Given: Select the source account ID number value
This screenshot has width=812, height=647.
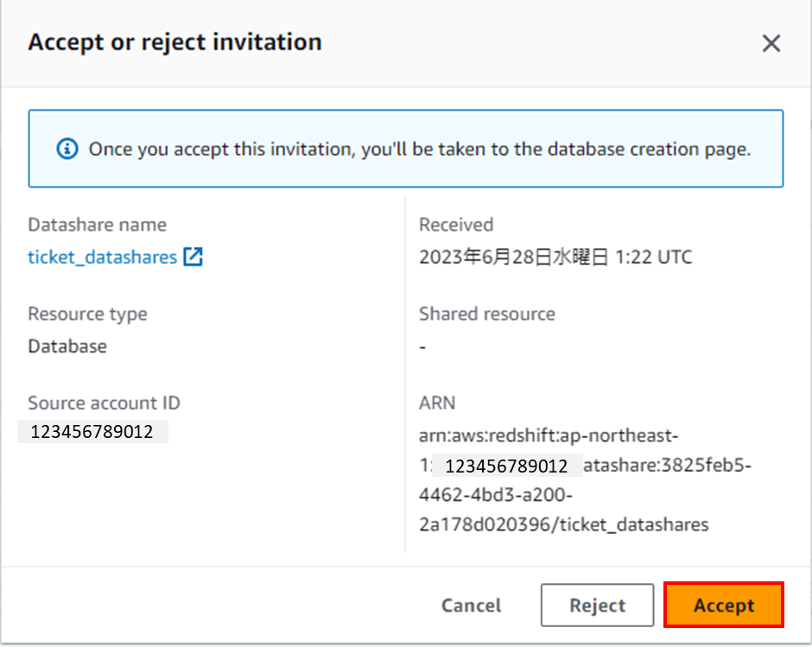Looking at the screenshot, I should click(x=92, y=432).
